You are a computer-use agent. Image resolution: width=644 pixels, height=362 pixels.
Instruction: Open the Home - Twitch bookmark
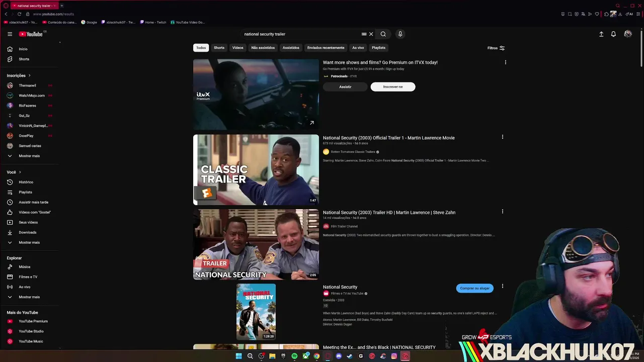[x=153, y=22]
